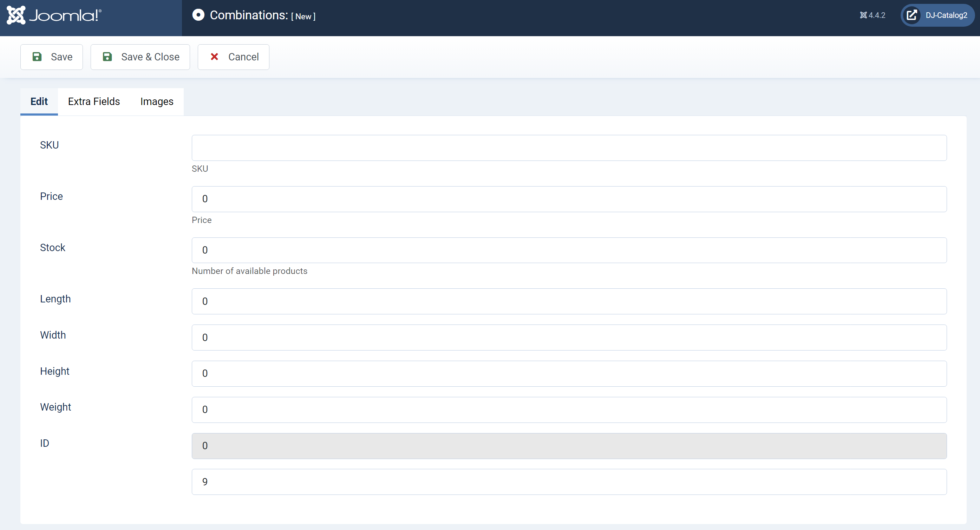Open the Extra Fields tab
The height and width of the screenshot is (530, 980).
click(94, 102)
